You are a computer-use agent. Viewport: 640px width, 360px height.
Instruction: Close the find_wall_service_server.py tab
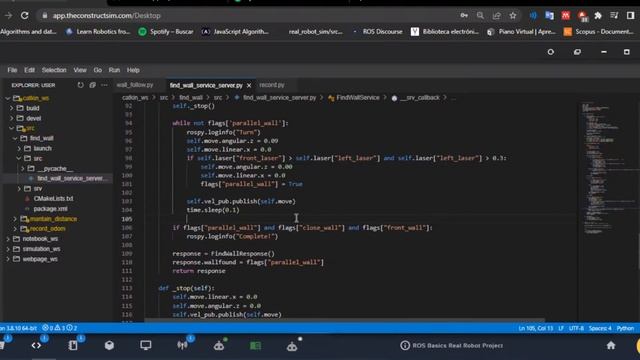(x=249, y=85)
